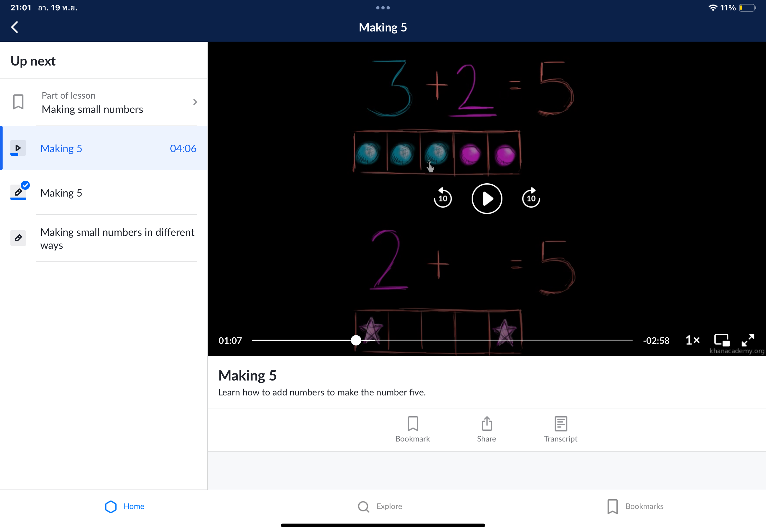Viewport: 766px width, 532px height.
Task: Tap the back arrow in header
Action: click(15, 27)
